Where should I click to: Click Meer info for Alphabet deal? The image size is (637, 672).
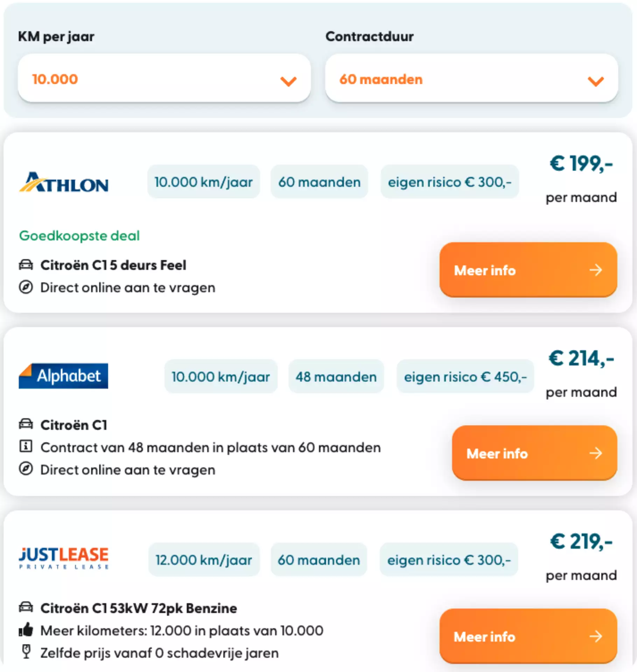[534, 453]
